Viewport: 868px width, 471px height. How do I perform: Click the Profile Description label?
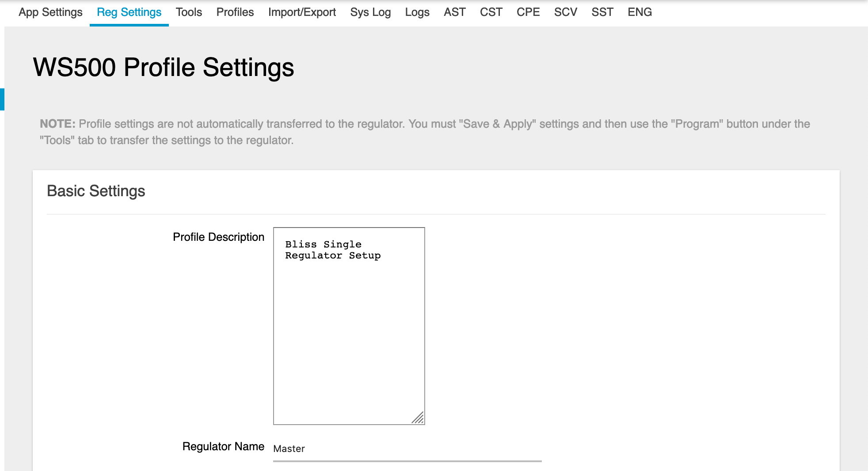point(218,237)
